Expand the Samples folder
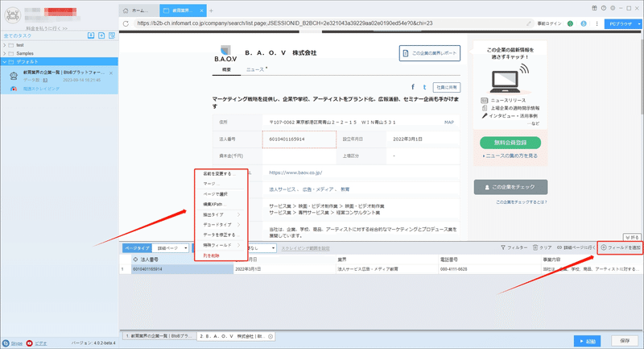644x349 pixels. tap(5, 53)
